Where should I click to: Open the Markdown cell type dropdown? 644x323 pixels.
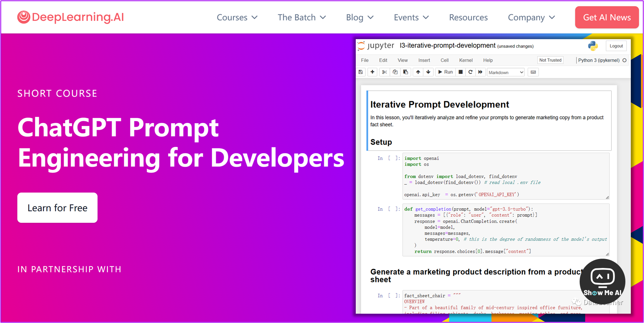click(506, 73)
